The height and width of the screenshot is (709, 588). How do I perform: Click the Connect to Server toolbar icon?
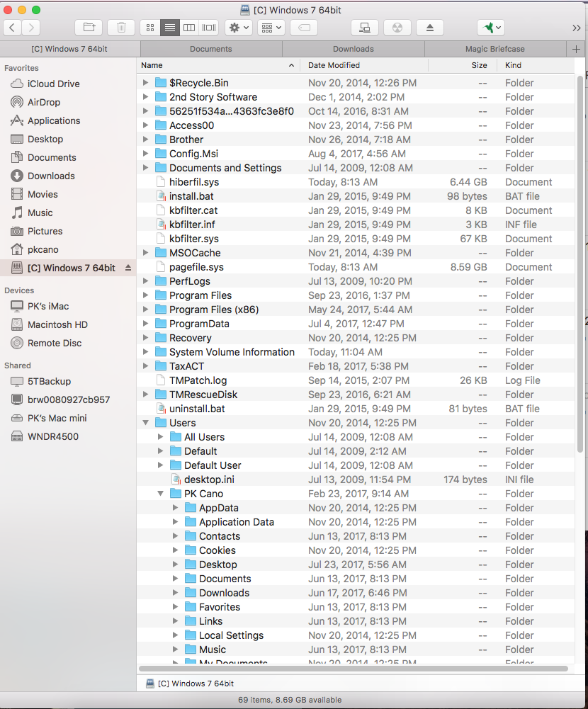tap(365, 28)
